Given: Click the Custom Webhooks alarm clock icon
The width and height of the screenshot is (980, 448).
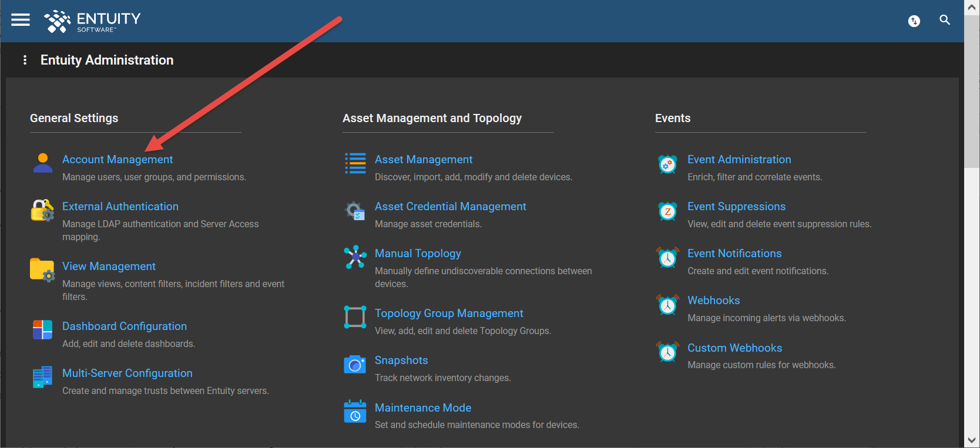Looking at the screenshot, I should [667, 352].
